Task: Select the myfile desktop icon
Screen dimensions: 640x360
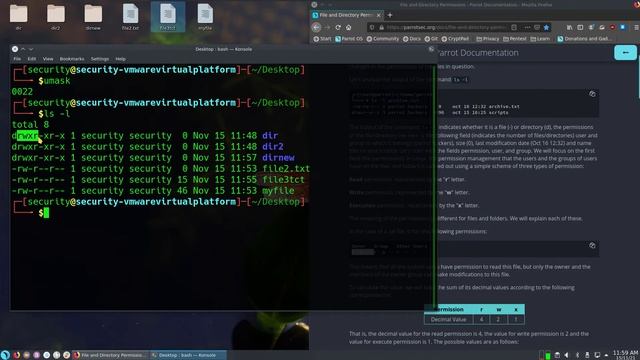Action: click(205, 16)
